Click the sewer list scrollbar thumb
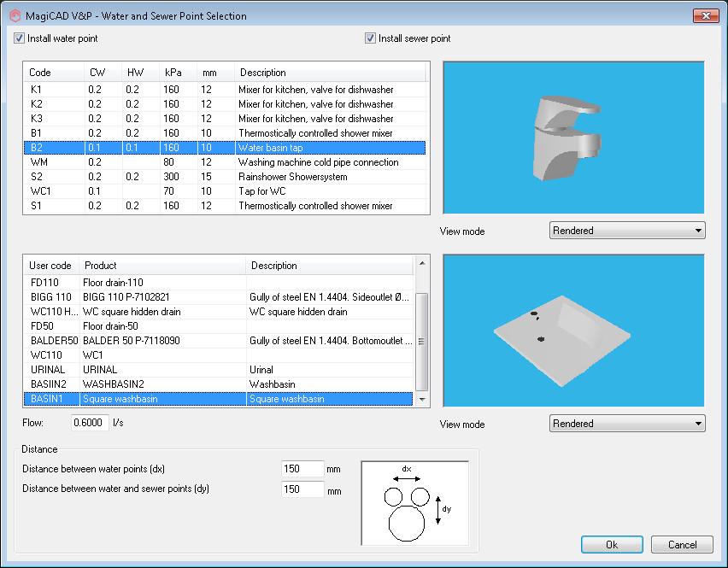 (421, 342)
